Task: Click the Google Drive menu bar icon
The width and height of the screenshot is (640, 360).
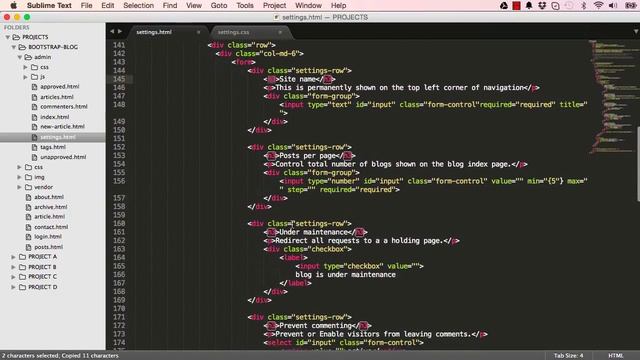Action: [x=504, y=5]
